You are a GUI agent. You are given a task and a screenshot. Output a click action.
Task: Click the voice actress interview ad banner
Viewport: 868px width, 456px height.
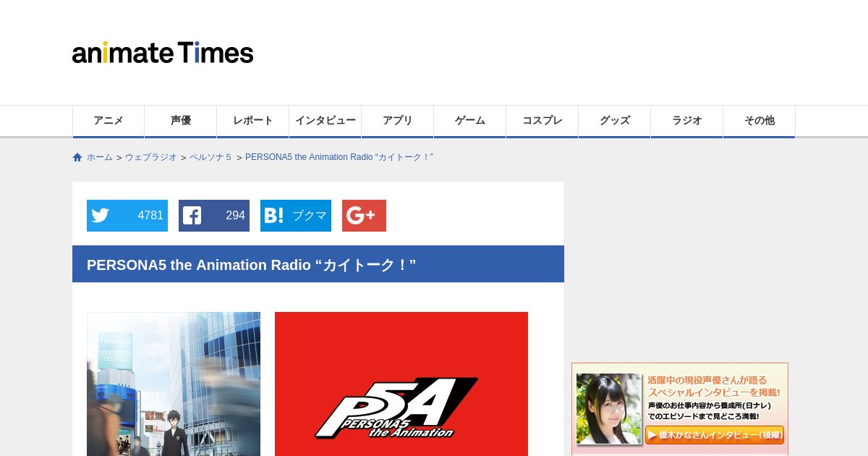pyautogui.click(x=680, y=409)
